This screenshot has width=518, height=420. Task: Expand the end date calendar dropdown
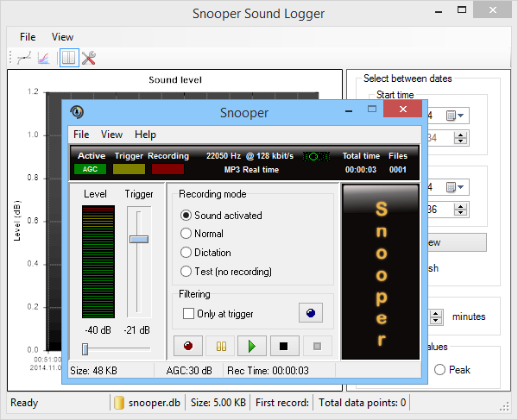[456, 187]
